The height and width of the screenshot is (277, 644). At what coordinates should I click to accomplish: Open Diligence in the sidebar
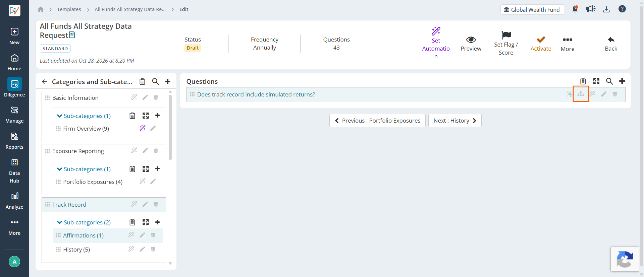pos(14,87)
